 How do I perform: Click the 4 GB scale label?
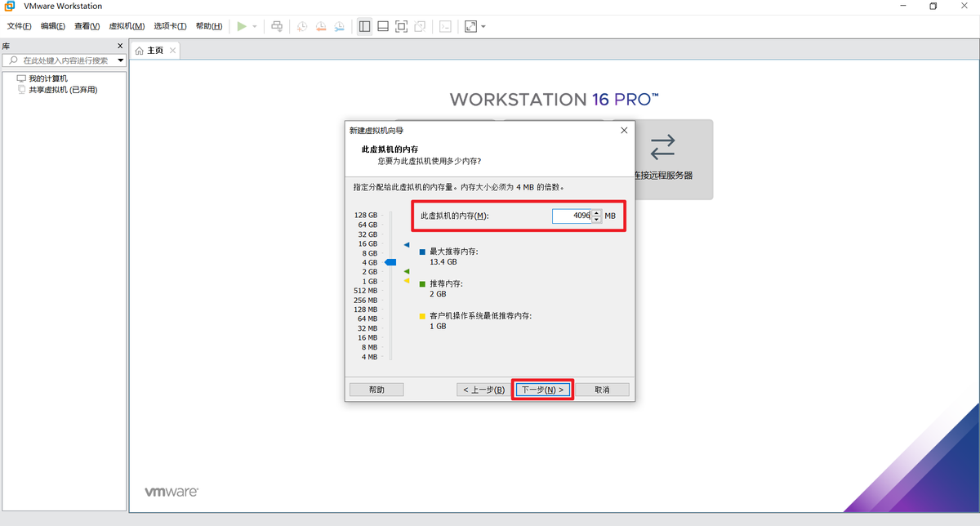370,262
